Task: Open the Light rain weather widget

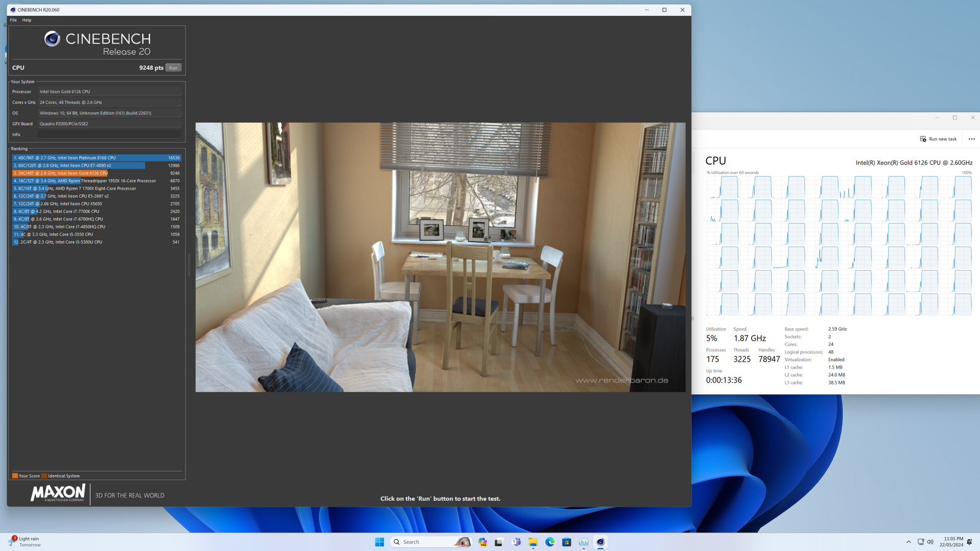Action: click(x=24, y=542)
